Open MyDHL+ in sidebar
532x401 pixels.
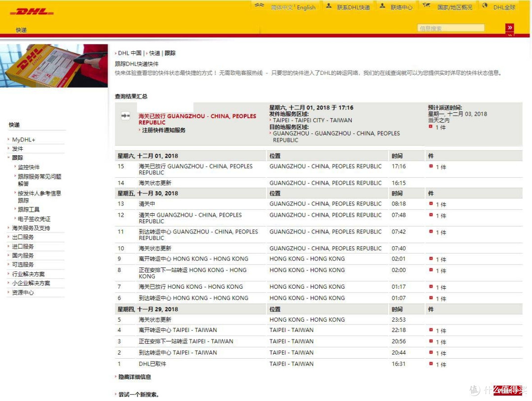[24, 139]
